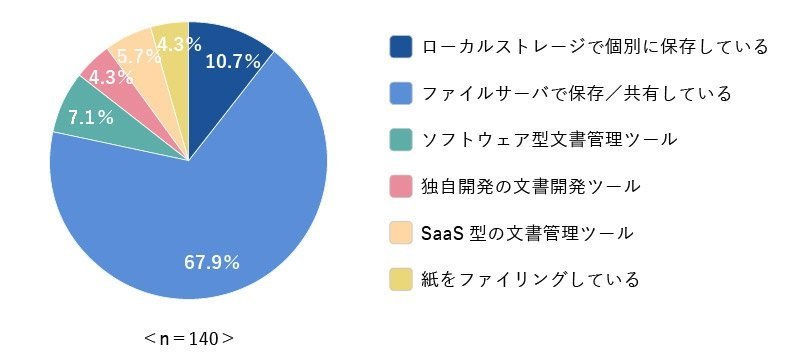800x364 pixels.
Task: Click the pink legend swatch
Action: pos(401,186)
